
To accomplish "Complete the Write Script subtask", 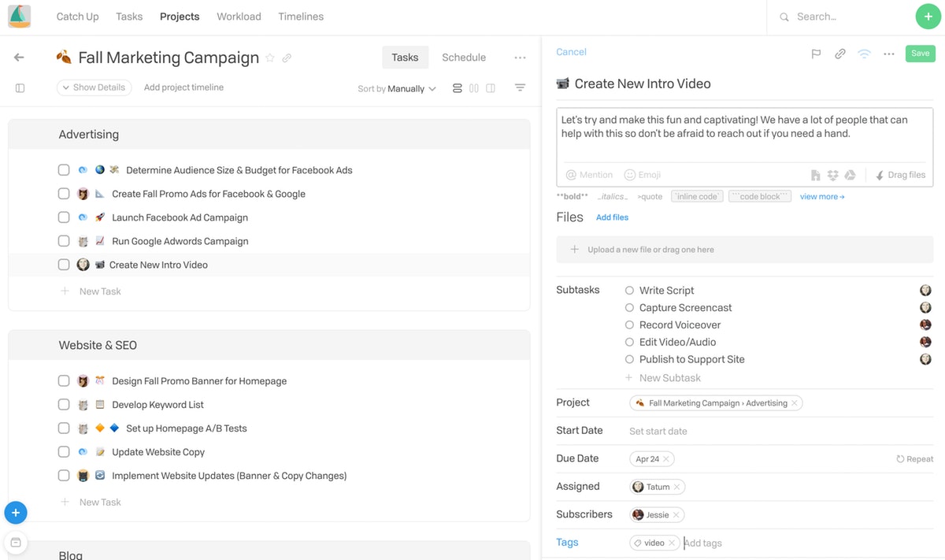I will (629, 291).
